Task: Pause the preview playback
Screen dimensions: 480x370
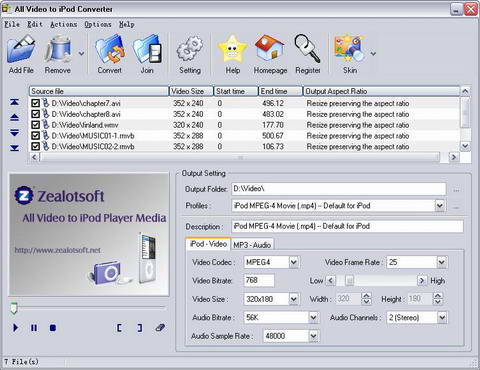Action: (34, 328)
